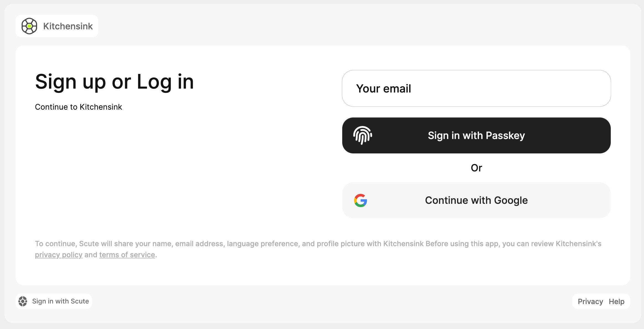
Task: Click the Kitchensink logo icon
Action: pos(29,26)
